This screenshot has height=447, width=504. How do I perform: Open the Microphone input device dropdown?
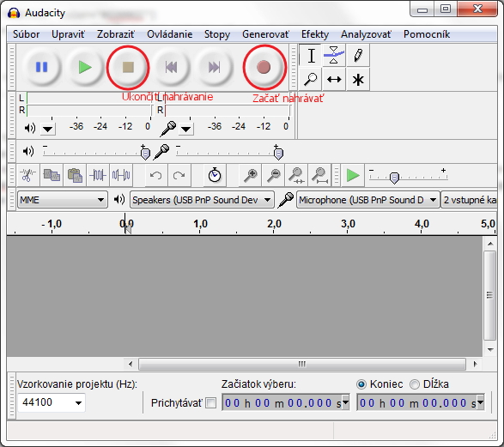tap(367, 200)
